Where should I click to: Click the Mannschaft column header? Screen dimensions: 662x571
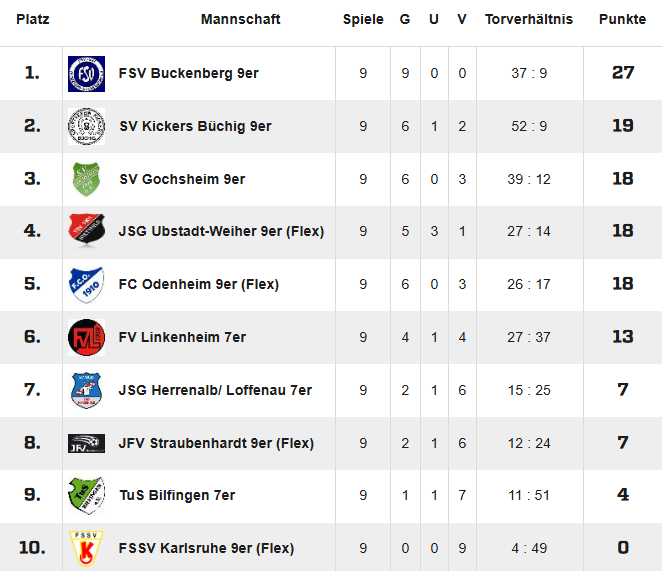(x=240, y=20)
